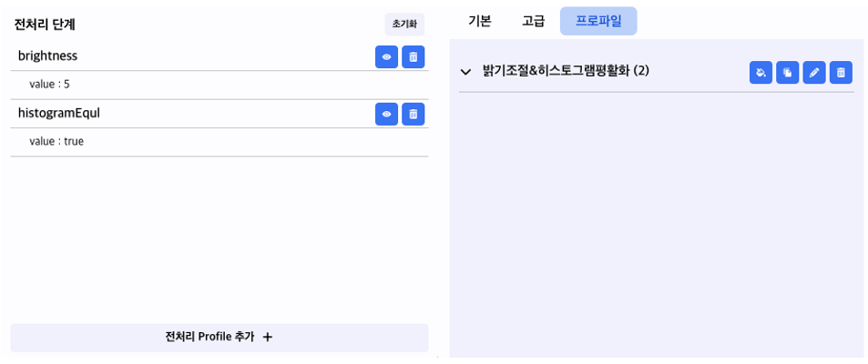Toggle visibility of the brightness step
This screenshot has height=364, width=868.
pos(386,57)
